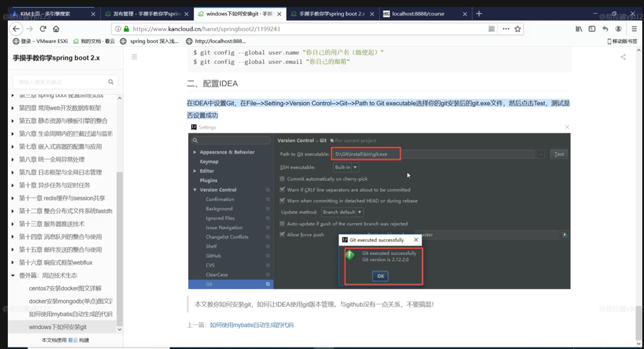Open page actions three-dot menu
The image size is (644, 349).
(506, 29)
